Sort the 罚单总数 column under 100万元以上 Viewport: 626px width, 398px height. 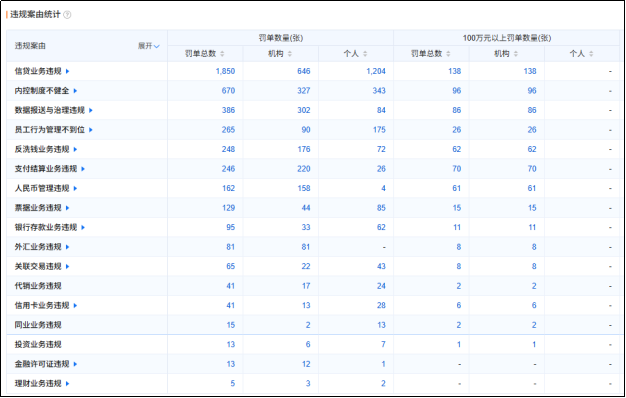(x=448, y=54)
